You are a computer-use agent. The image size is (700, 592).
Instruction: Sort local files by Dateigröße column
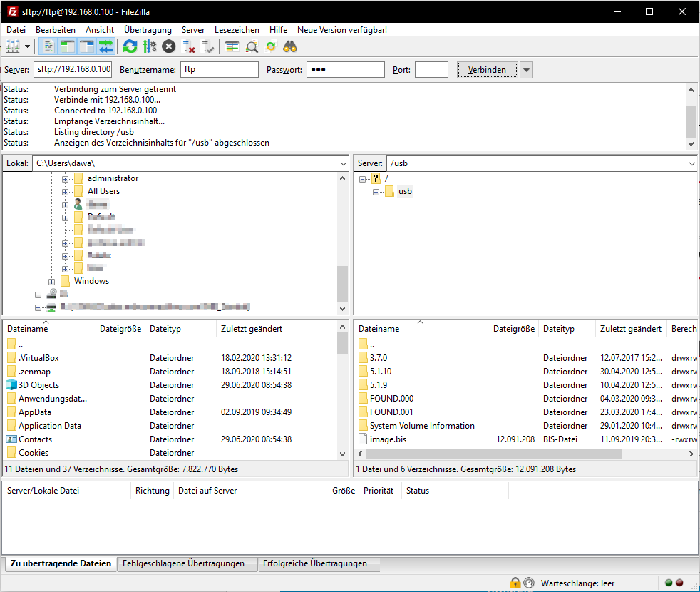point(116,329)
